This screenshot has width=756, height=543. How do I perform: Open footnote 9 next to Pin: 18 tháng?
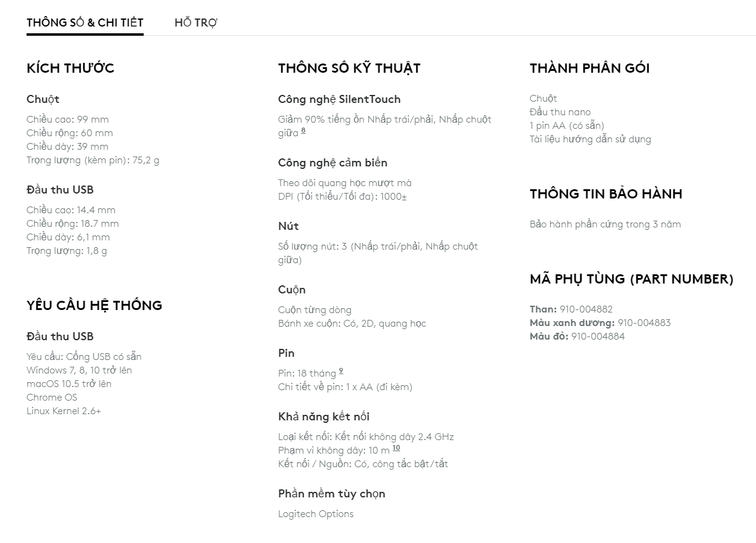[341, 371]
